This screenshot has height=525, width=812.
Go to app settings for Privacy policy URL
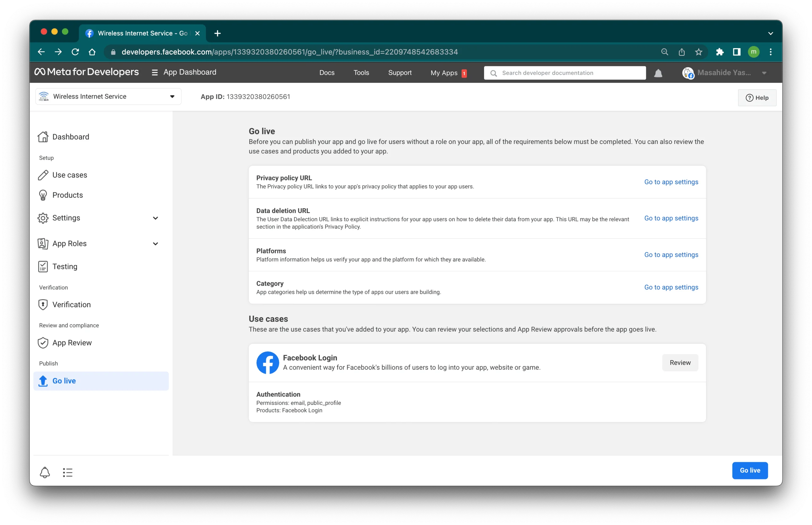pos(671,182)
